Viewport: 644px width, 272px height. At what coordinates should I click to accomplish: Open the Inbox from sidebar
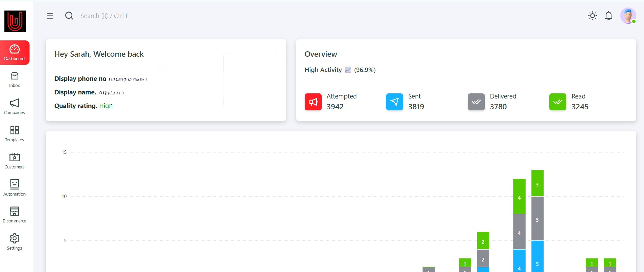[x=14, y=79]
